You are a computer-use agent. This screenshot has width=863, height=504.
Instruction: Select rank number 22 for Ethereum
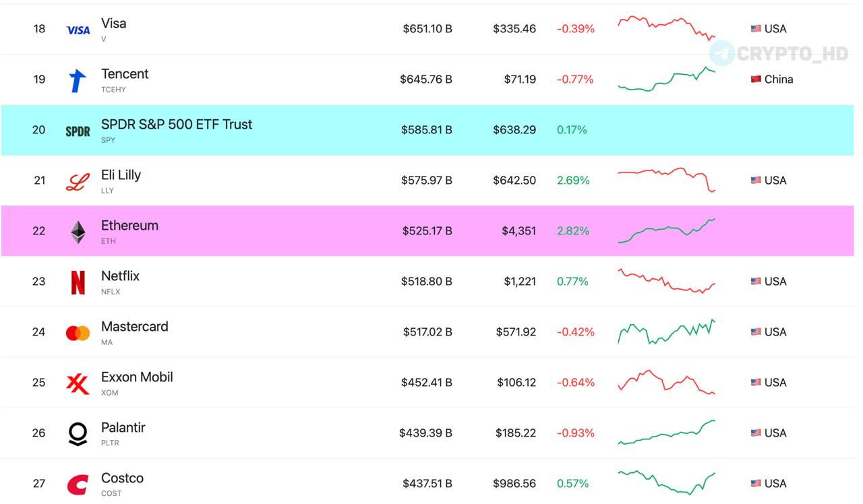[39, 230]
